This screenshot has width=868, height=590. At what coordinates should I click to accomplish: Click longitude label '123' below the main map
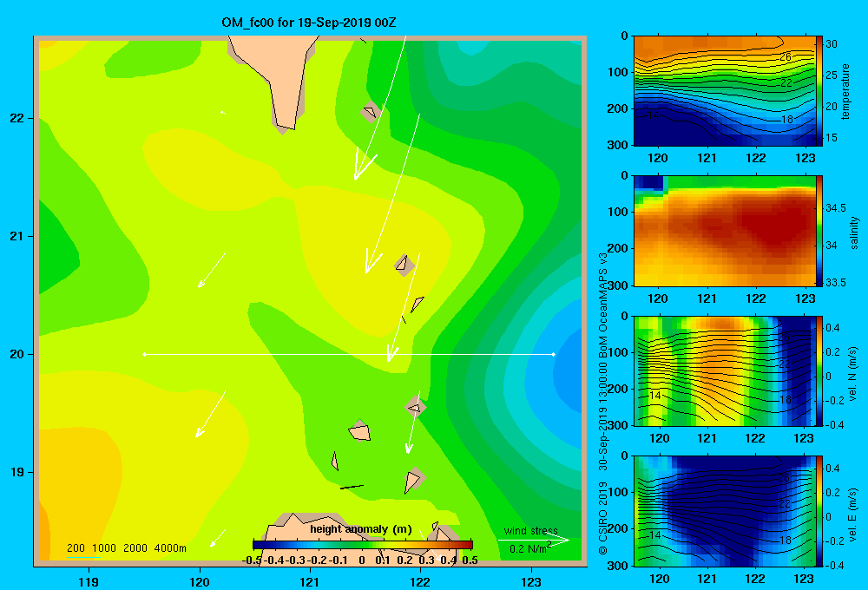pos(531,581)
